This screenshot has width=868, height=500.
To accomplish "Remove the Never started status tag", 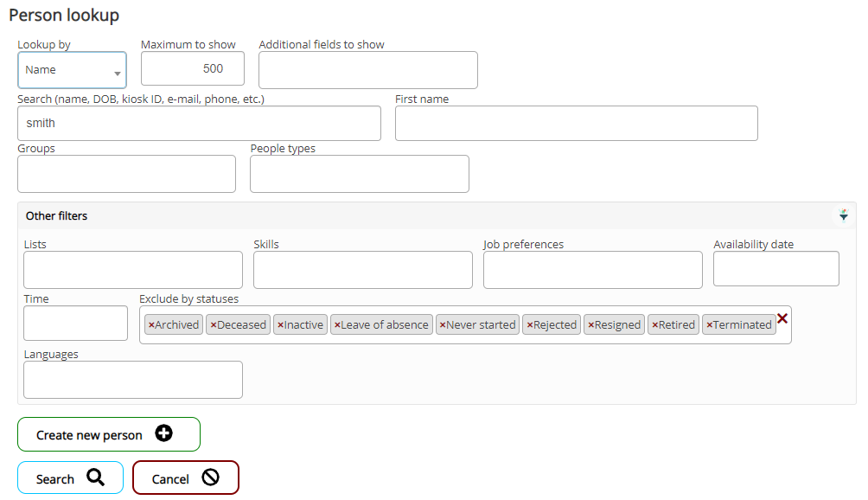I will [443, 325].
